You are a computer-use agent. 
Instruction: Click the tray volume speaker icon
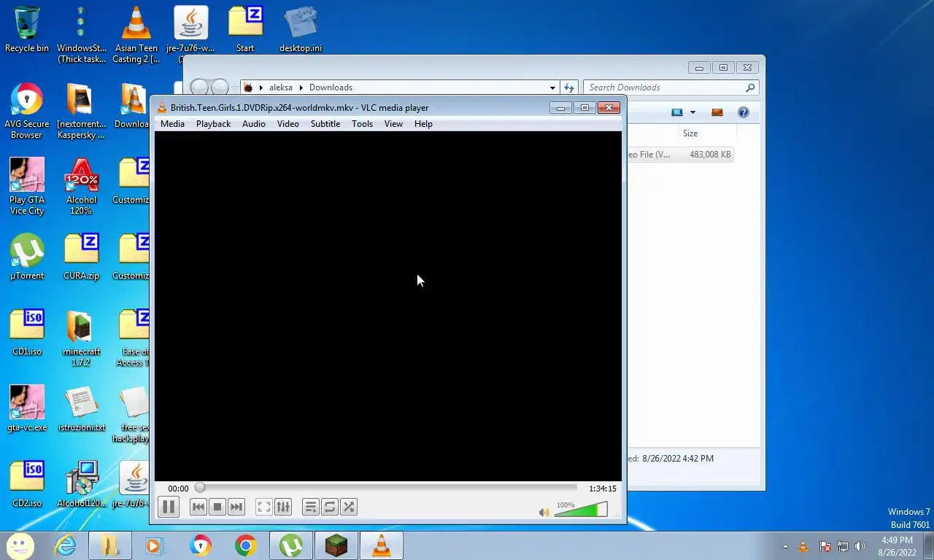(860, 546)
